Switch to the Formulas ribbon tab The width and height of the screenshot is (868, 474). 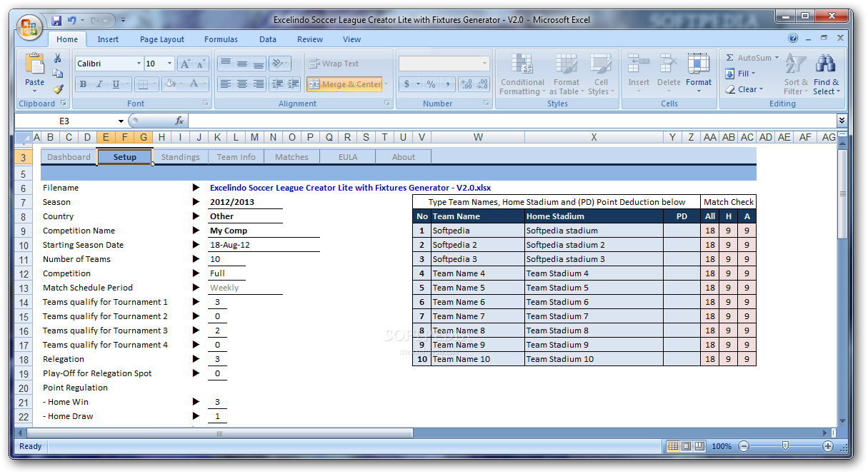click(221, 39)
